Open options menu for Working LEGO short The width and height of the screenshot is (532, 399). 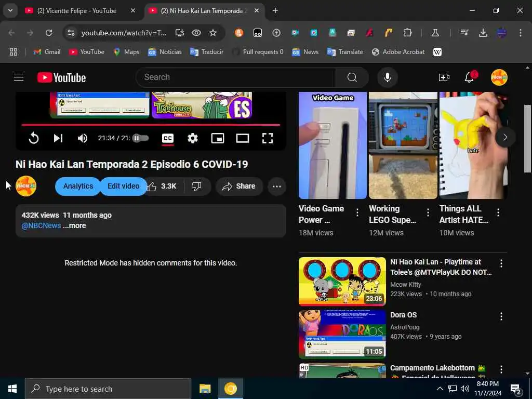[x=428, y=212]
